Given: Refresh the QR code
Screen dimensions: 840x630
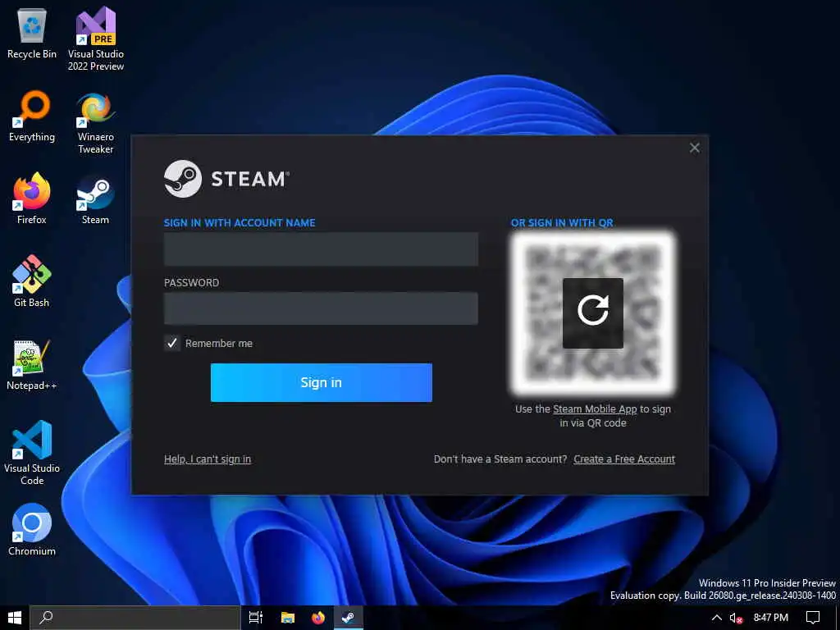Looking at the screenshot, I should tap(593, 313).
